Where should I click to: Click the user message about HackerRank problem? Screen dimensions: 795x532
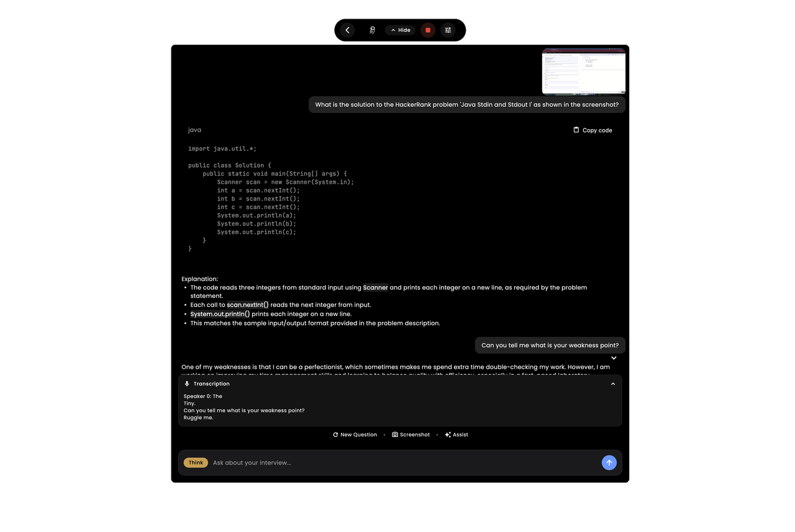click(x=467, y=105)
